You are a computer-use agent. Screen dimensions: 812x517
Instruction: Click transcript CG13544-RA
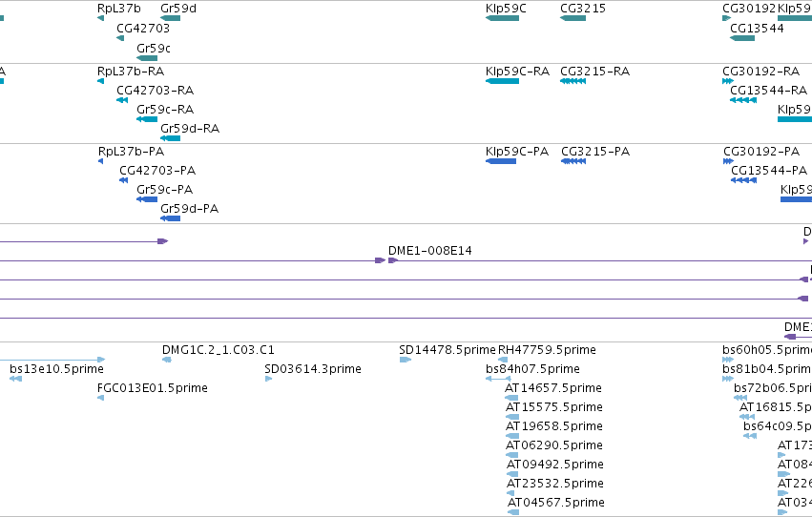point(743,100)
